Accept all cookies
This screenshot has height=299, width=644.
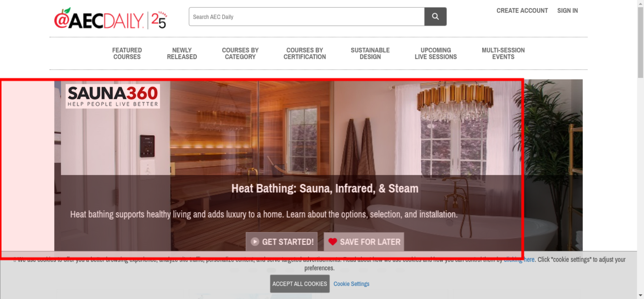300,284
